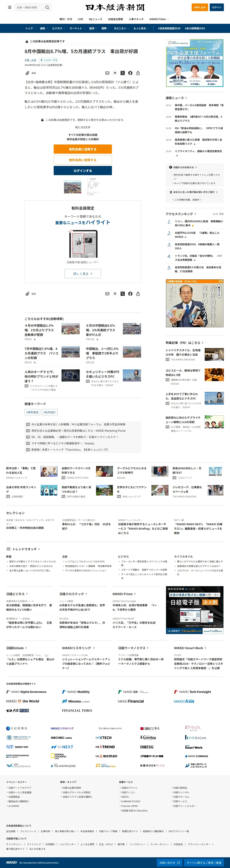Screen dimensions: 230x868
Task: Open the アクセスランキング section header
Action: coord(181,214)
